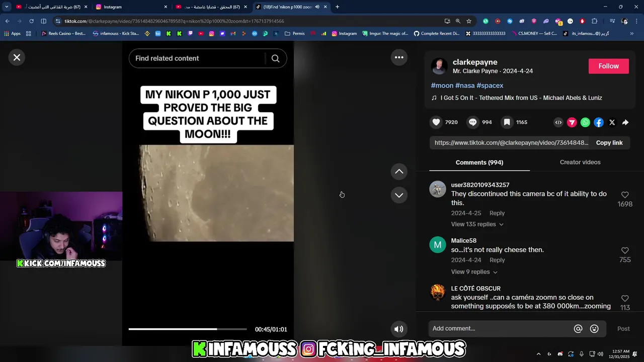
Task: Go to next video with down arrow
Action: 399,195
